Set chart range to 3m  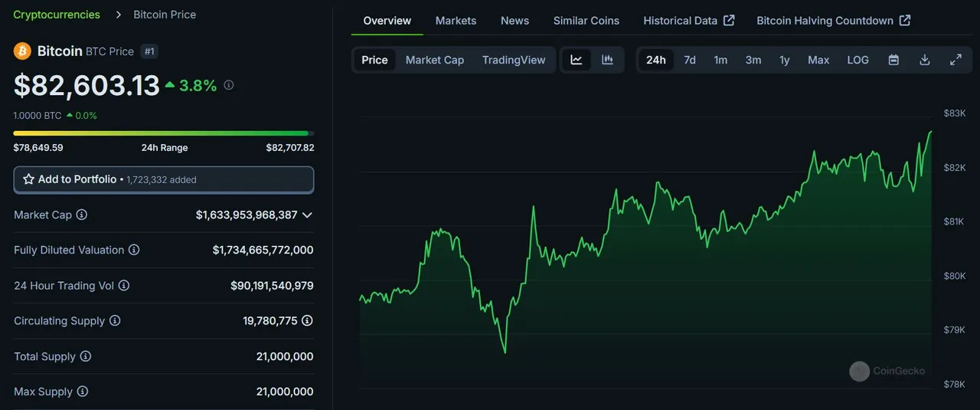pyautogui.click(x=753, y=60)
